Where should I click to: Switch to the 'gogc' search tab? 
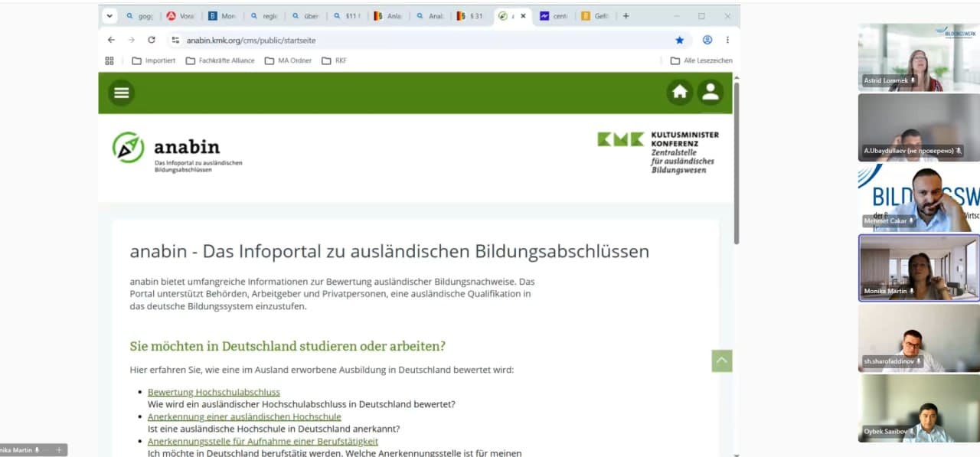[x=139, y=16]
